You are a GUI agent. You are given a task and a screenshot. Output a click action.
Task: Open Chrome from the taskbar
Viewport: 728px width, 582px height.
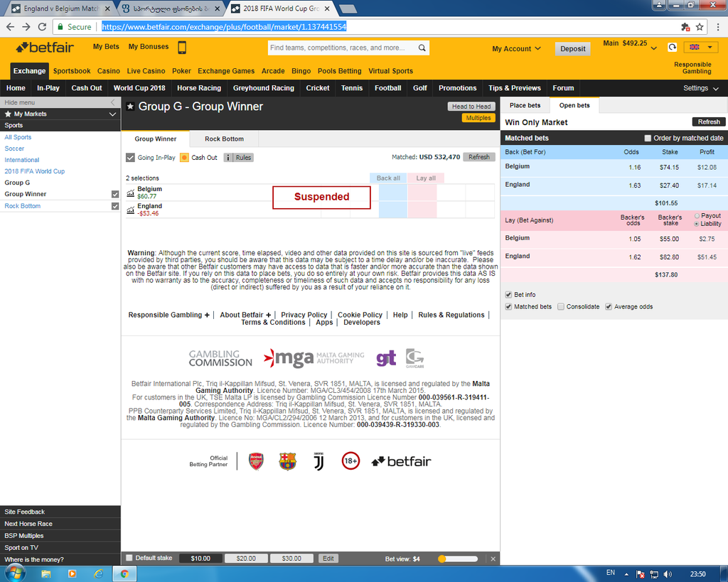[x=124, y=574]
